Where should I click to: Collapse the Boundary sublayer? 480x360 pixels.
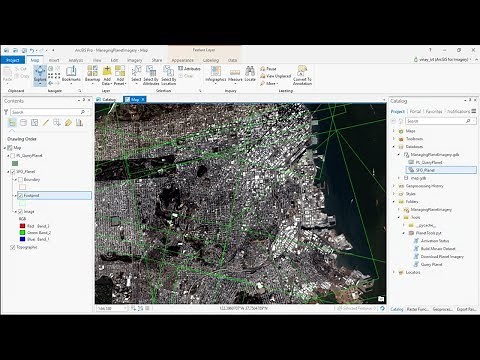(15, 180)
